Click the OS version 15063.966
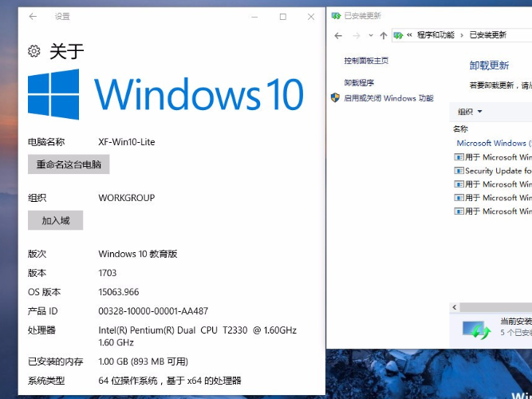This screenshot has width=532, height=399. pos(118,292)
